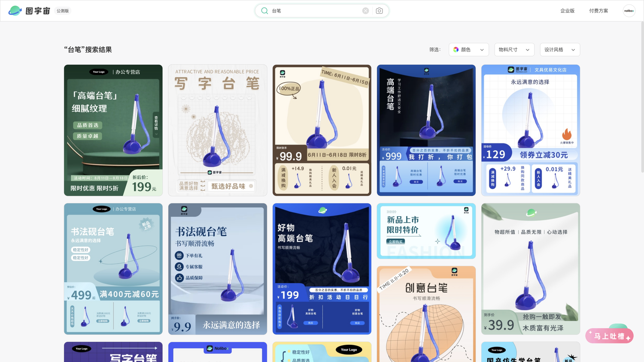The height and width of the screenshot is (362, 644).
Task: Open image search with the camera icon
Action: click(x=379, y=11)
